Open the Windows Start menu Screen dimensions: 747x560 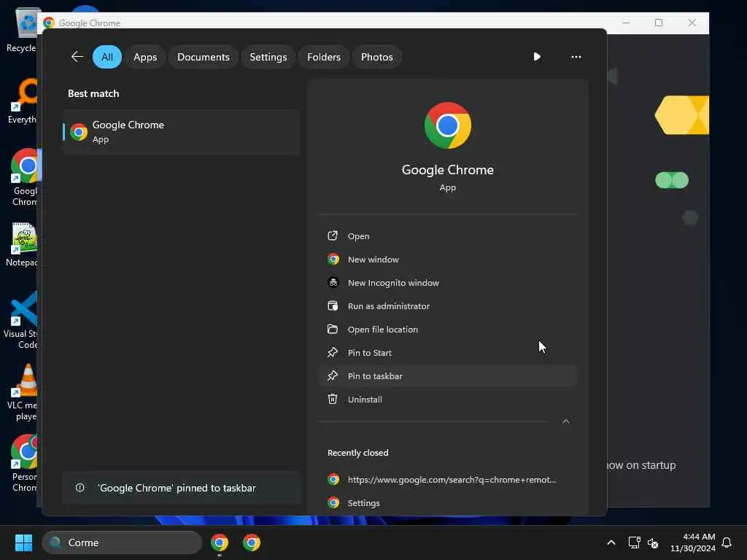[23, 542]
